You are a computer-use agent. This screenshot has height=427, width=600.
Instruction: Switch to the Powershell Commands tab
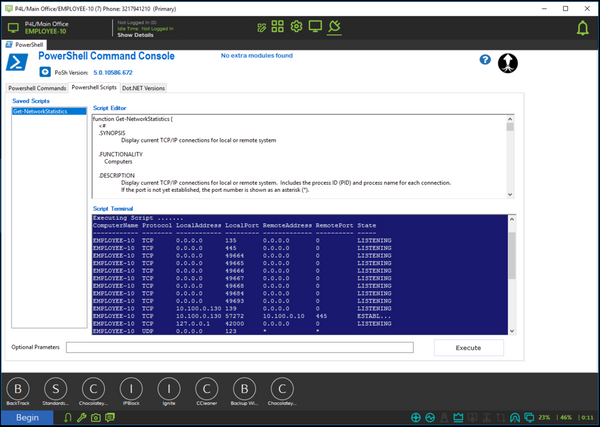point(37,88)
